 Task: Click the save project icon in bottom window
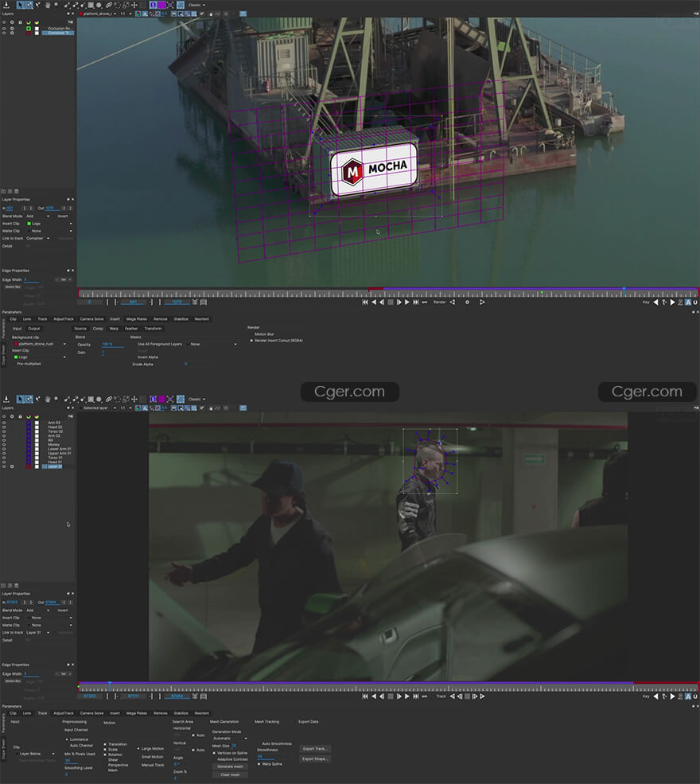pyautogui.click(x=6, y=399)
